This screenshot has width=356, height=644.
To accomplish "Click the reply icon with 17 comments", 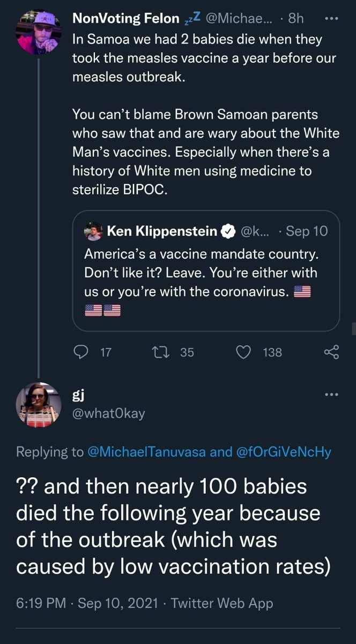I will click(81, 352).
